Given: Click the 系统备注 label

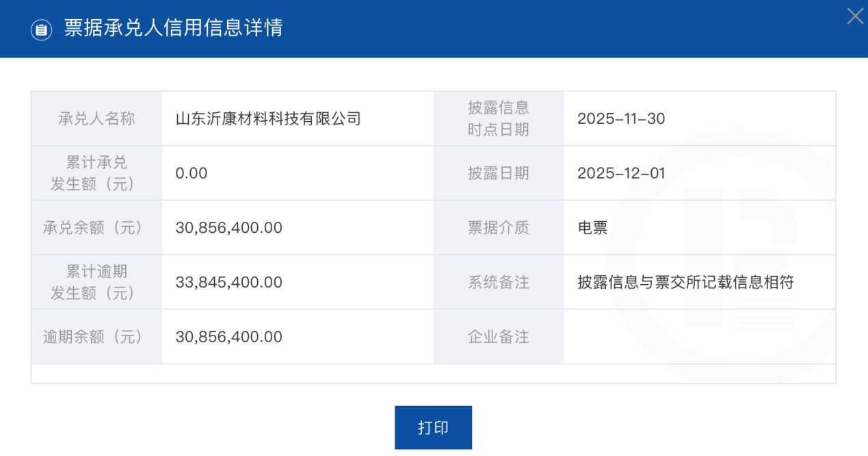Looking at the screenshot, I should (498, 282).
